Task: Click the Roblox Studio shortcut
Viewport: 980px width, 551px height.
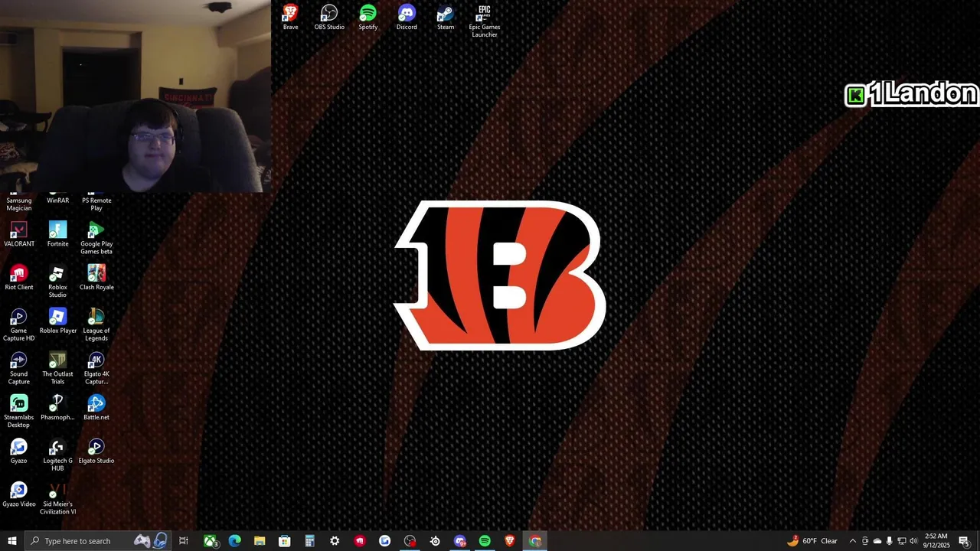Action: pos(57,282)
